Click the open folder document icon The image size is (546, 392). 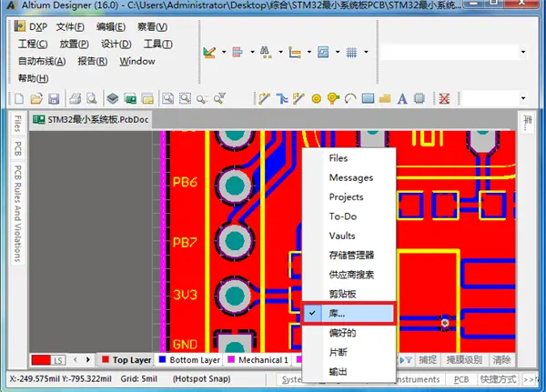[36, 99]
